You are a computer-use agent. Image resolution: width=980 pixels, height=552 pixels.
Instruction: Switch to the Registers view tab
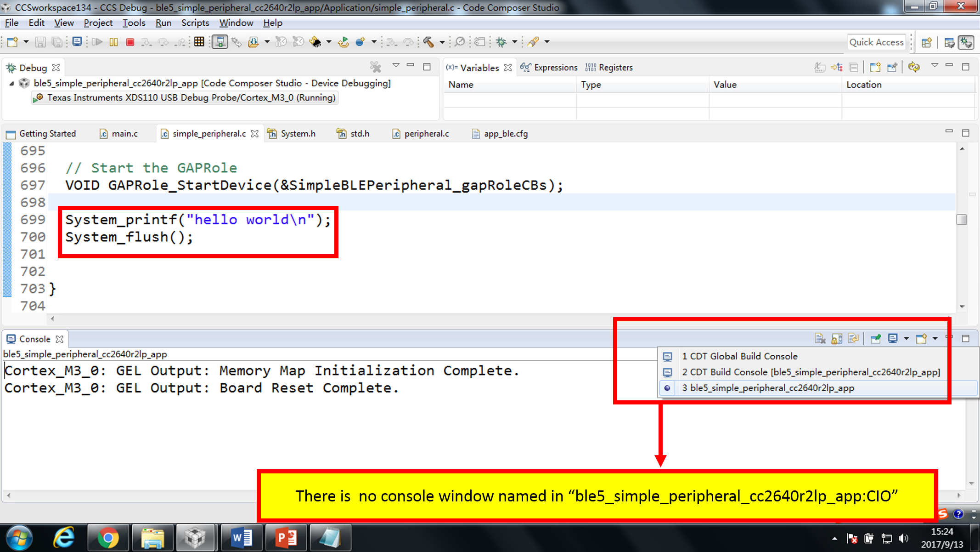click(x=614, y=68)
